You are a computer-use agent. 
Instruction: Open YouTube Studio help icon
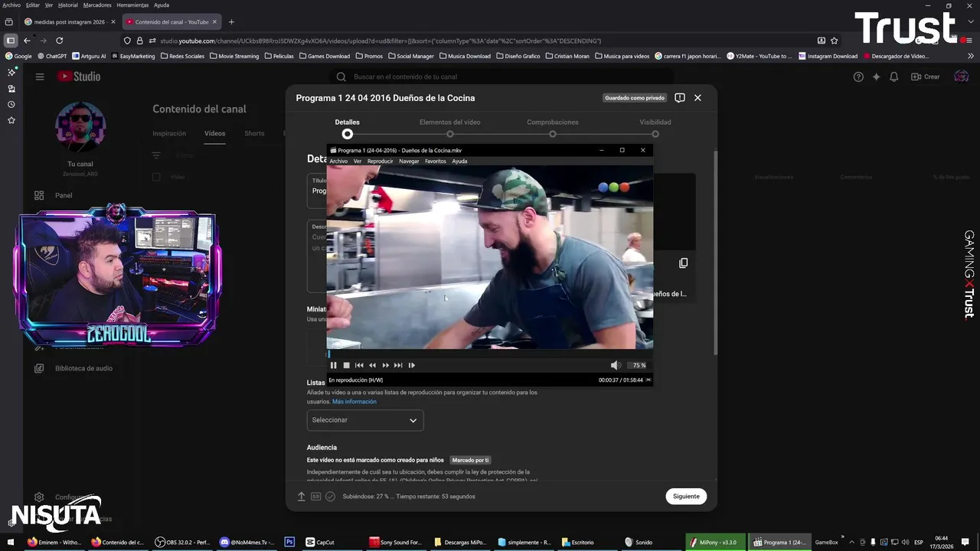(x=858, y=77)
